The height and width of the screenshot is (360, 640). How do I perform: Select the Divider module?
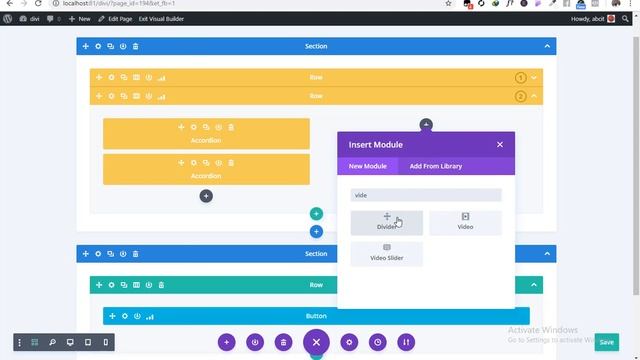[x=387, y=223]
